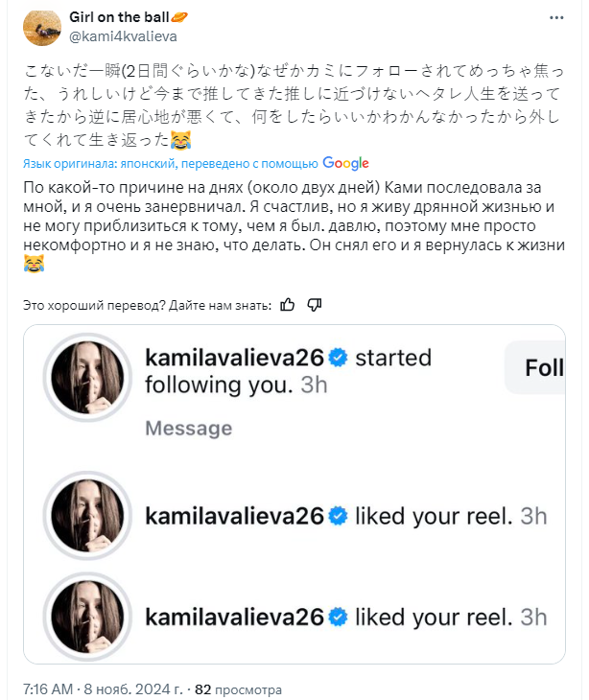Click the verified badge on the last 'liked your reel' row
Screen dimensions: 589x700
338,616
